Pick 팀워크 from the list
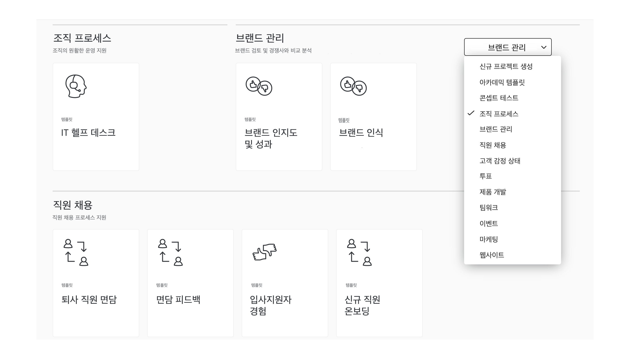 pyautogui.click(x=512, y=208)
